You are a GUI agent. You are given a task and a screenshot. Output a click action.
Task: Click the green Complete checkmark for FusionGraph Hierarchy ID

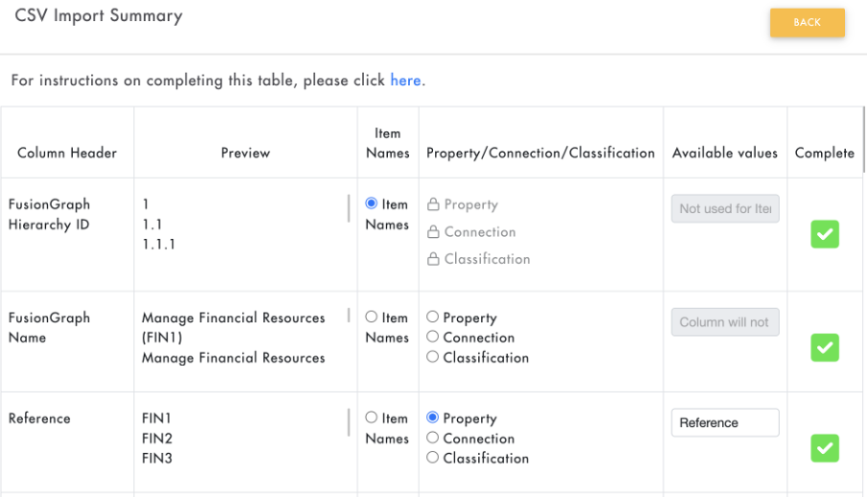(x=825, y=234)
